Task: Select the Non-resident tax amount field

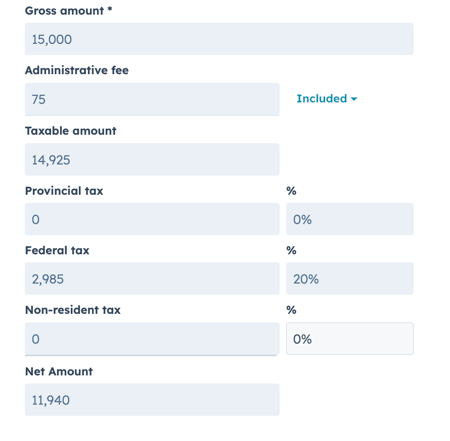Action: tap(152, 339)
